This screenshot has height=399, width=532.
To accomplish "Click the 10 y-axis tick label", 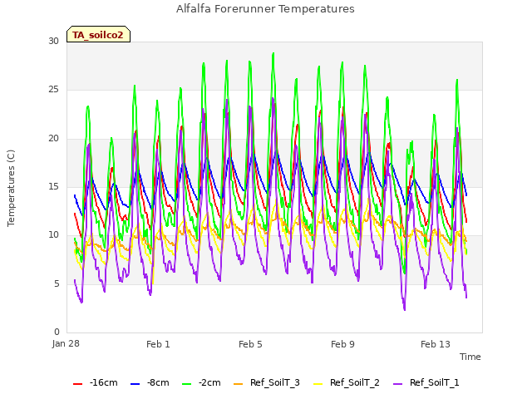I will point(53,234).
